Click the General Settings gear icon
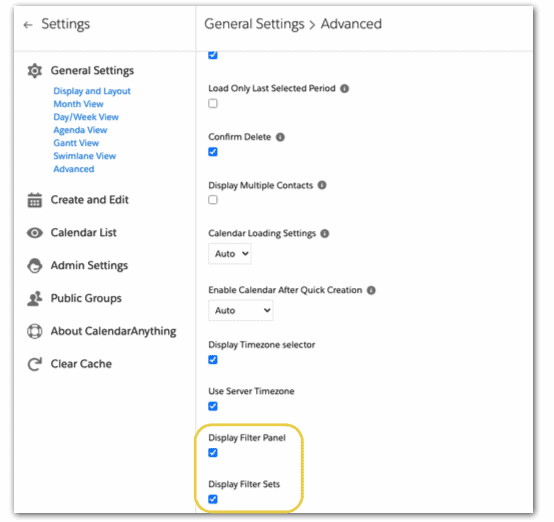This screenshot has height=522, width=554. pyautogui.click(x=35, y=71)
